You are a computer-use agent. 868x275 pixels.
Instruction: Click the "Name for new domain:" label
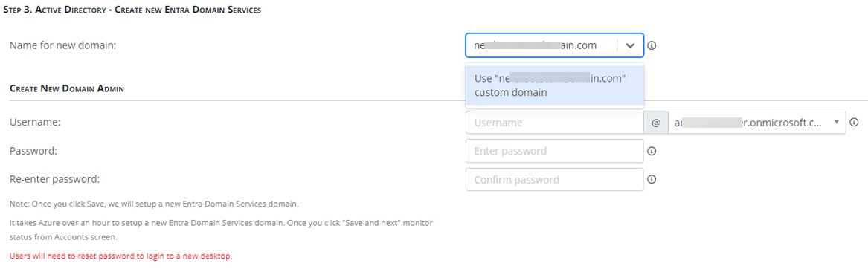(x=63, y=45)
